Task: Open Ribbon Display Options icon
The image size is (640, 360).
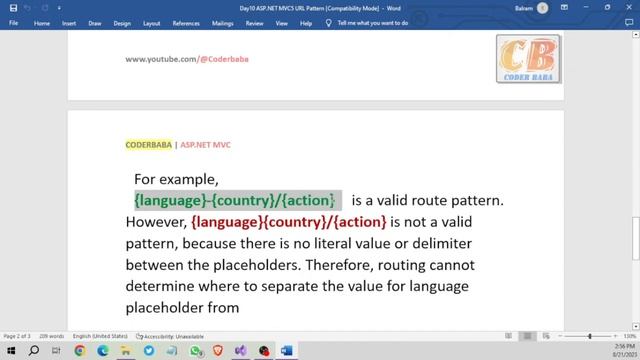Action: coord(564,8)
